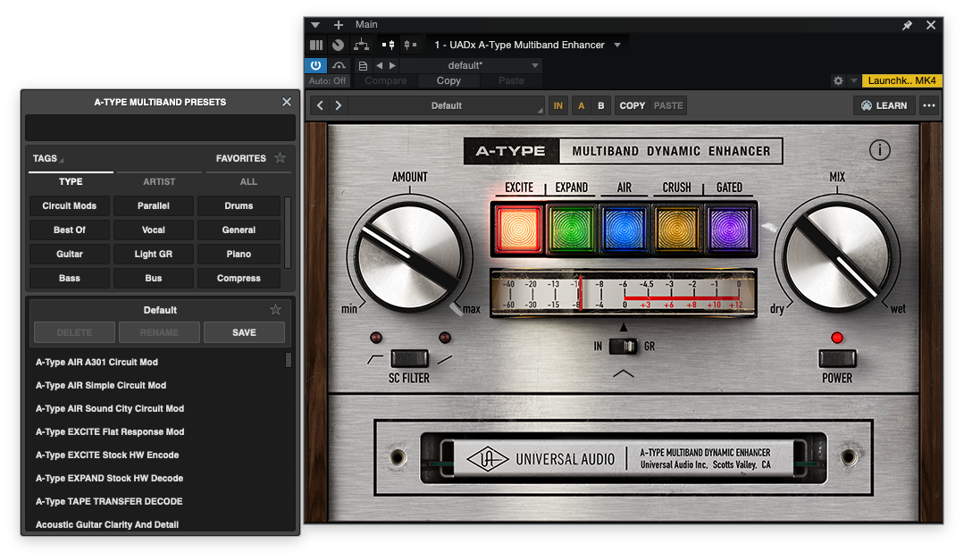Click the sidechain input icon
964x560 pixels.
(x=388, y=45)
